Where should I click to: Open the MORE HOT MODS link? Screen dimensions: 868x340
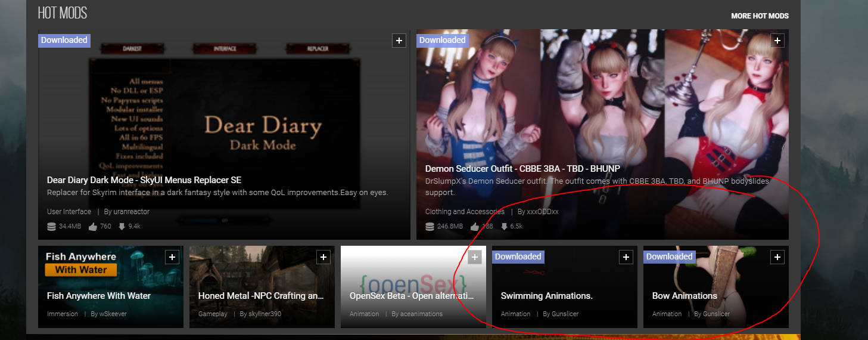tap(760, 16)
